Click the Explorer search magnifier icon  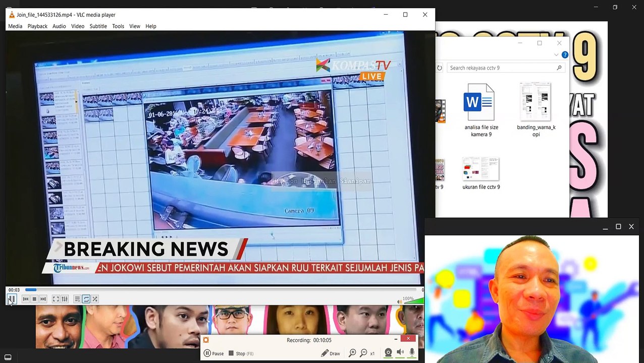click(x=559, y=68)
